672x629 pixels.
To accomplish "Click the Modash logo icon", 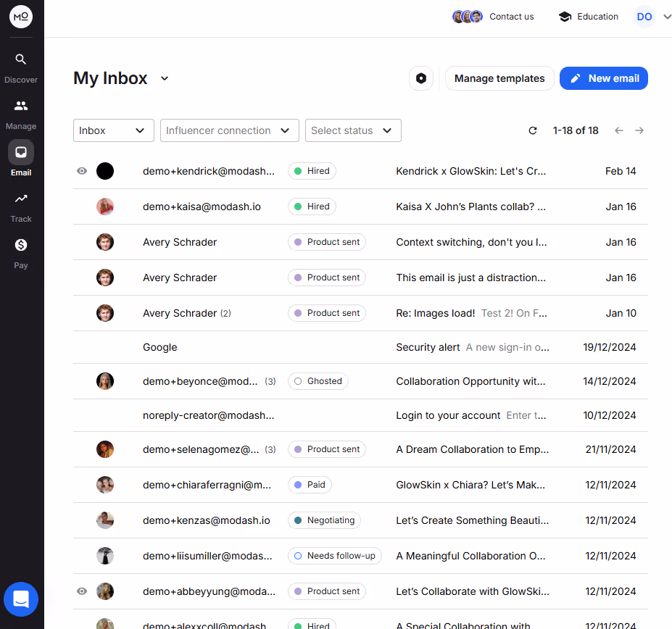I will pos(21,17).
